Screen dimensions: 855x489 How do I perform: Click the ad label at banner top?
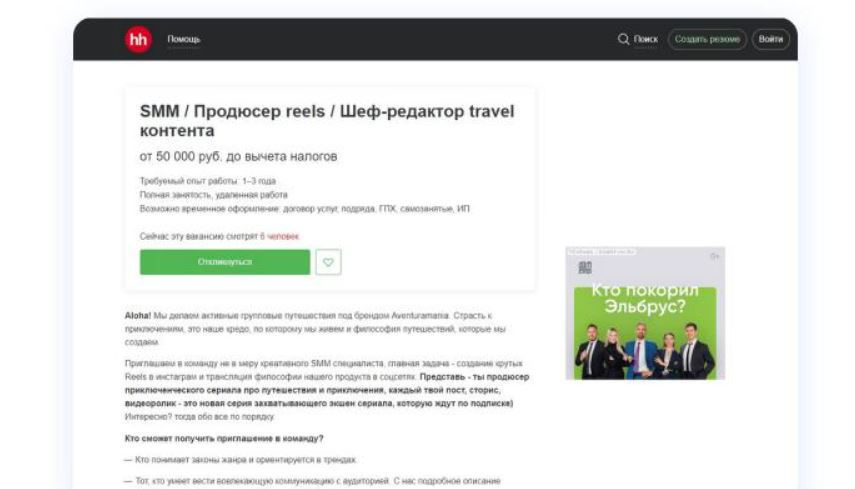(601, 252)
